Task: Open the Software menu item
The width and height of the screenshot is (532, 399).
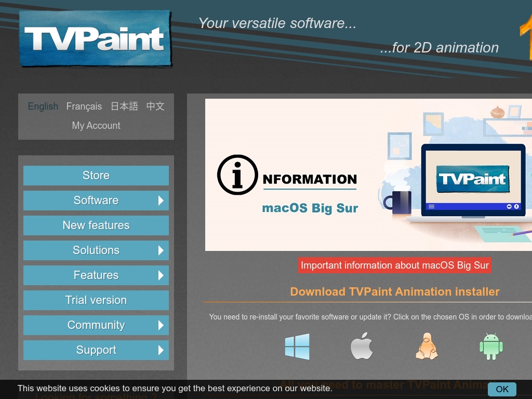Action: tap(96, 201)
